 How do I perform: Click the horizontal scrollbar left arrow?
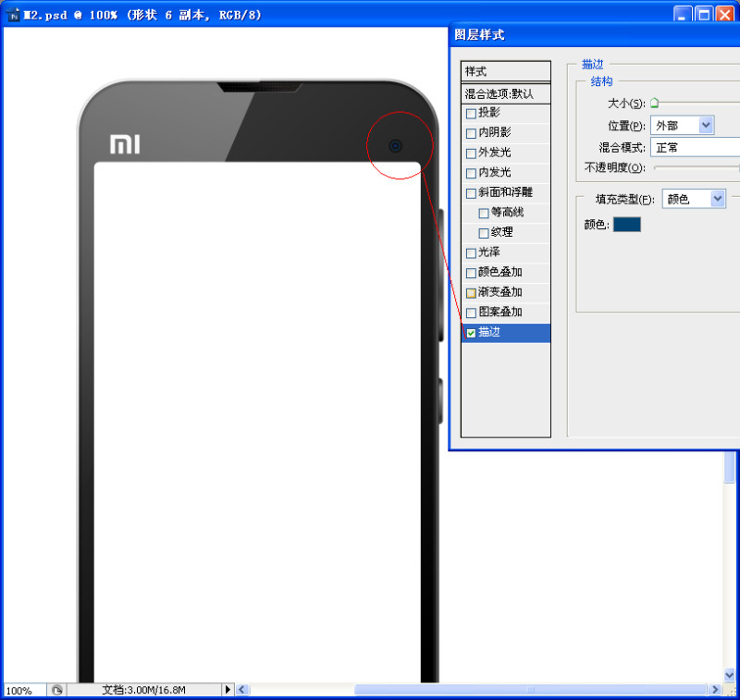tap(242, 690)
